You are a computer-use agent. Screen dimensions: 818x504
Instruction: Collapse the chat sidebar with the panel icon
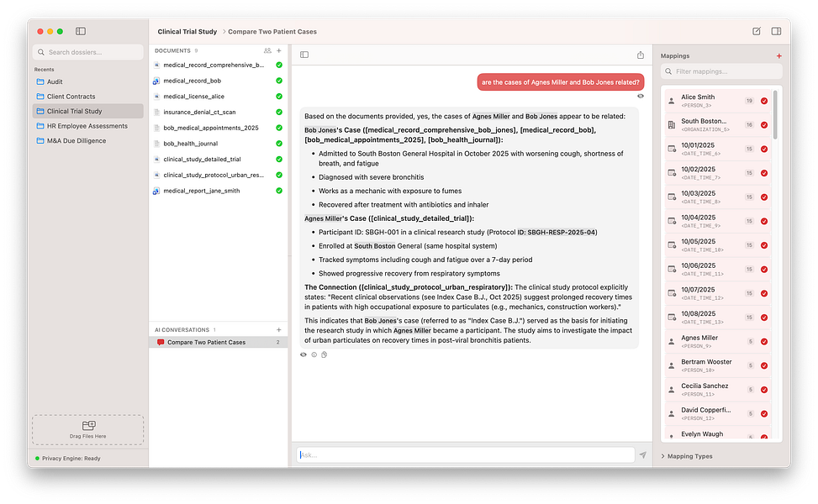pyautogui.click(x=303, y=54)
